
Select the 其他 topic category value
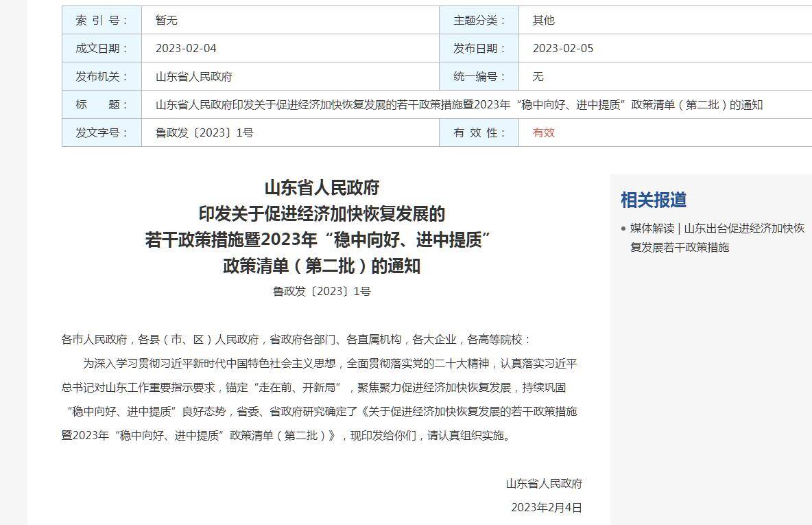coord(543,21)
